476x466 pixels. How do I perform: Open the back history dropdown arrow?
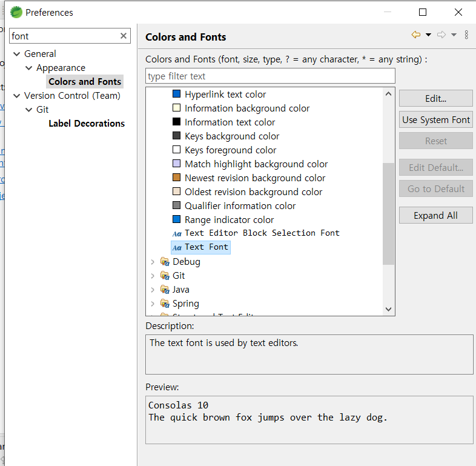(428, 35)
